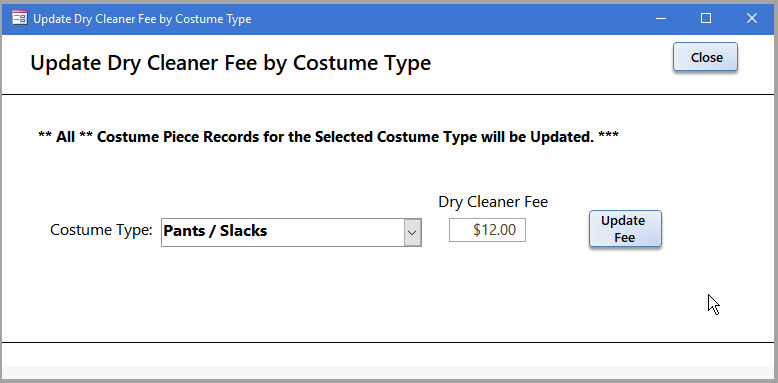778x383 pixels.
Task: Click the Dry Cleaner Fee label
Action: (493, 202)
